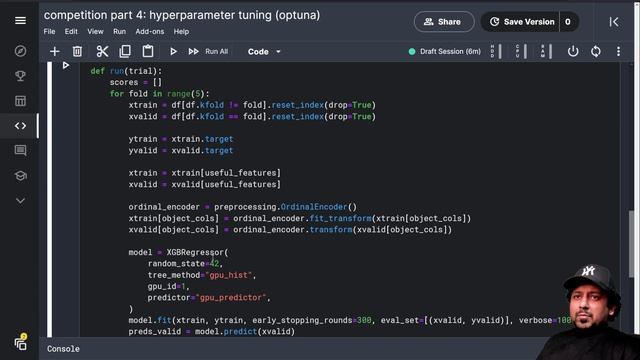This screenshot has height=360, width=640.
Task: Click the model.fit code line
Action: point(350,320)
